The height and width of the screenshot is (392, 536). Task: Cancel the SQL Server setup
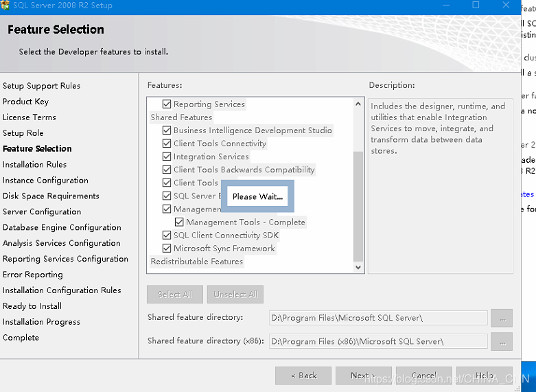424,376
